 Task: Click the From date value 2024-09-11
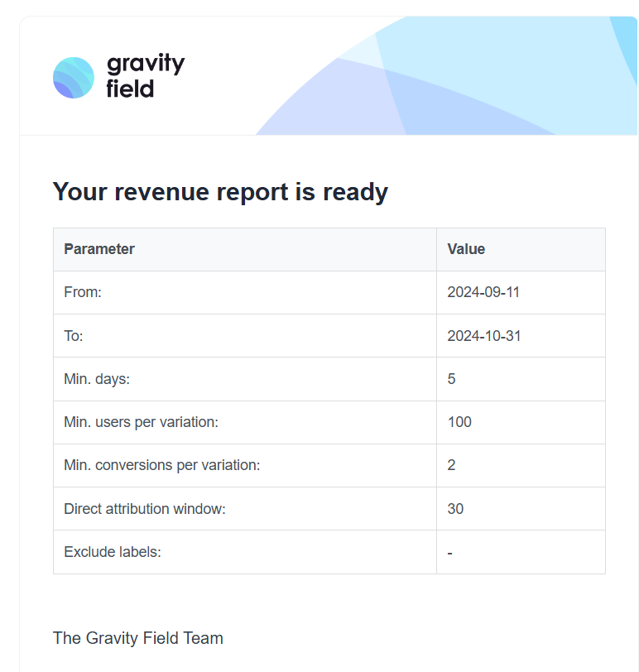coord(483,292)
